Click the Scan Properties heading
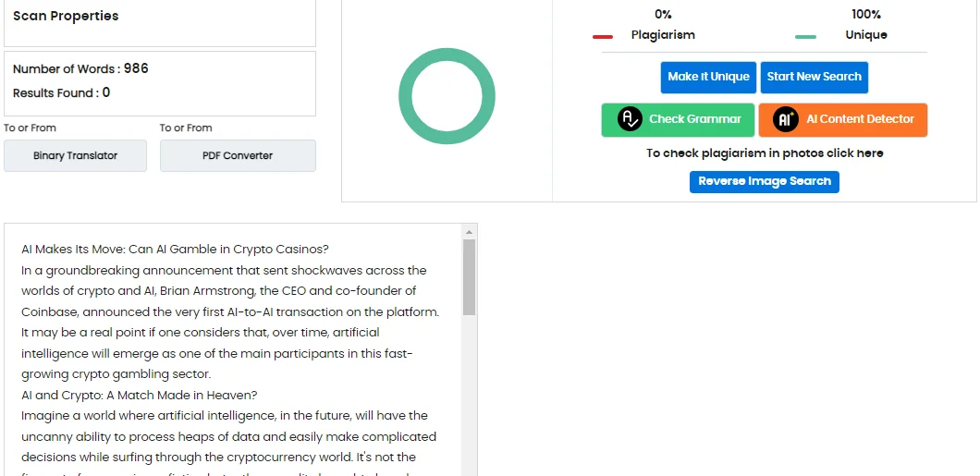Image resolution: width=980 pixels, height=476 pixels. click(x=66, y=16)
